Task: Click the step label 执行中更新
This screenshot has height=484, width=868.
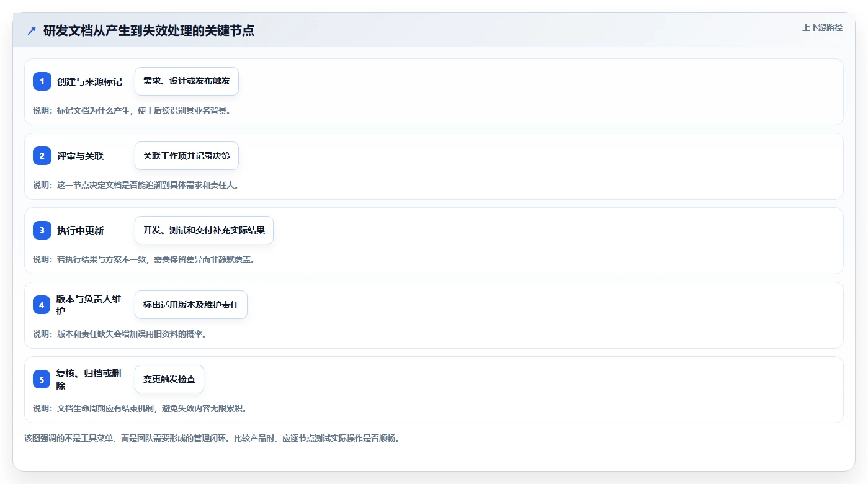Action: coord(81,230)
